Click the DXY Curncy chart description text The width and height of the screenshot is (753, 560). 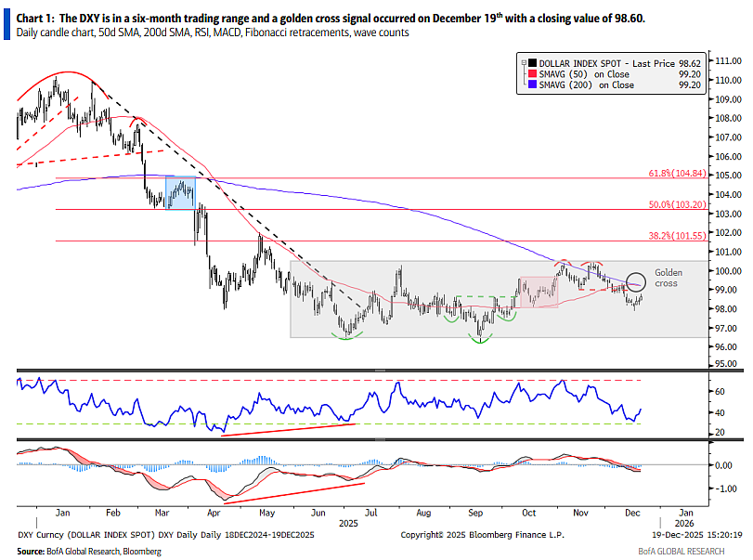point(165,535)
